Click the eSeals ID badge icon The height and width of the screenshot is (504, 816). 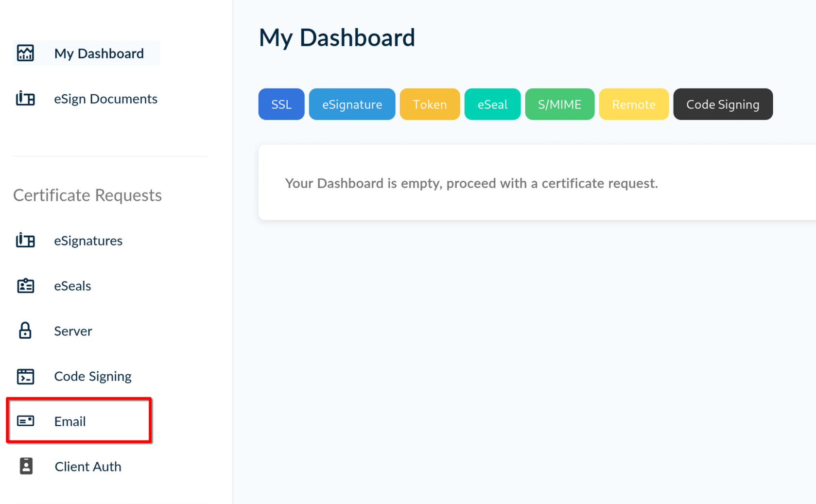click(25, 286)
